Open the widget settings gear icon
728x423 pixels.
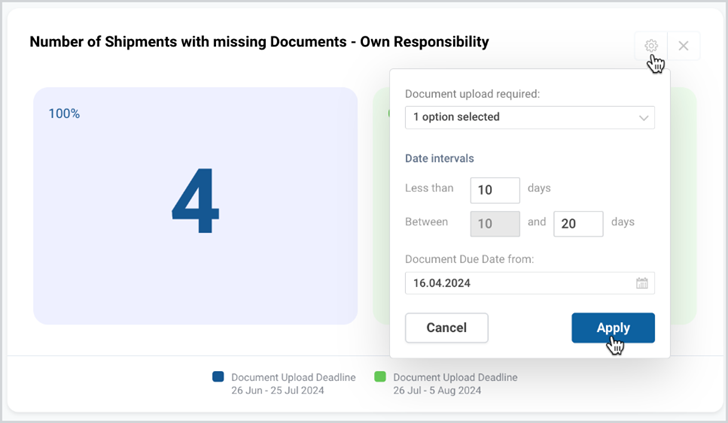[x=651, y=46]
